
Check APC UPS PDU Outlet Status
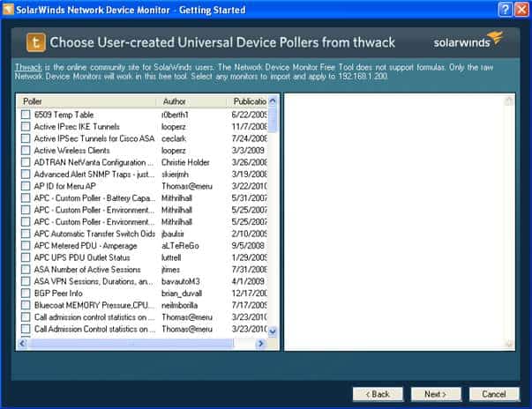click(26, 257)
